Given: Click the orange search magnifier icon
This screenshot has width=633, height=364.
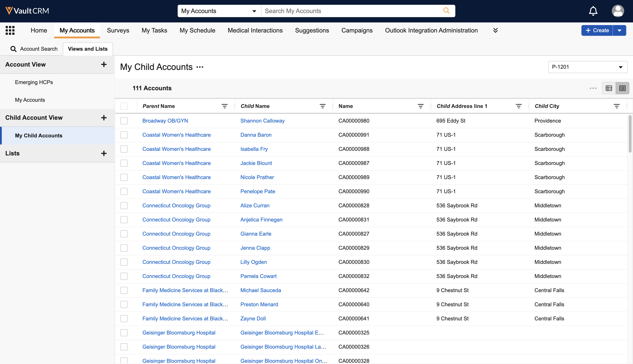Looking at the screenshot, I should (446, 11).
